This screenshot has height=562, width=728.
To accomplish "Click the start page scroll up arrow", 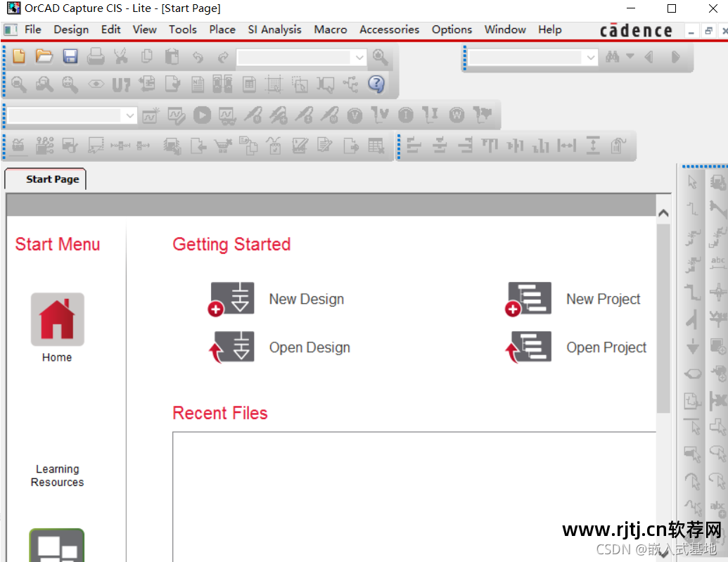I will 663,213.
